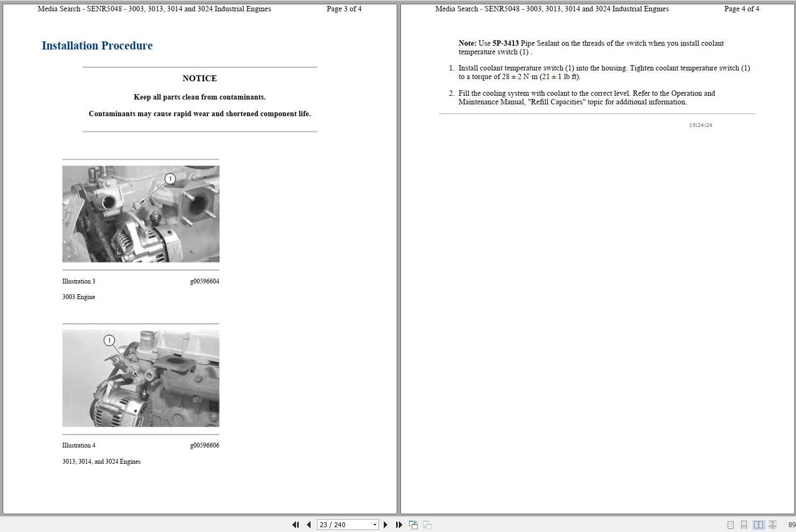Switch to single page view mode
The width and height of the screenshot is (796, 532).
point(730,524)
